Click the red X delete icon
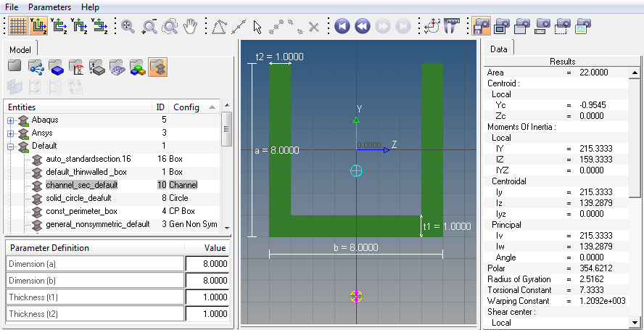Viewport: 644px width, 330px height. click(x=314, y=27)
